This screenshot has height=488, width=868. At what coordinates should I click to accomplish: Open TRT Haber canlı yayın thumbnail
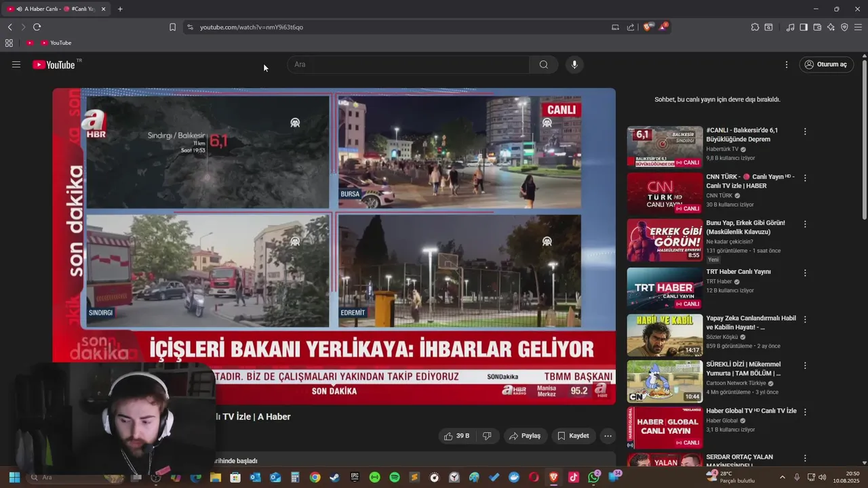tap(665, 289)
